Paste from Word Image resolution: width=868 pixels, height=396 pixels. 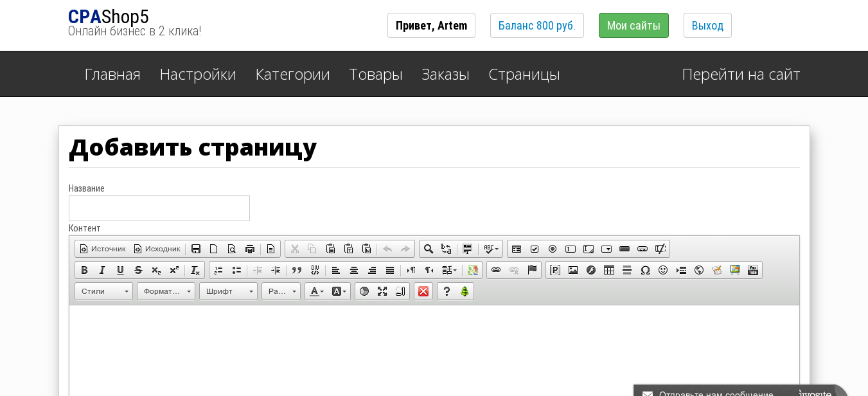[367, 249]
